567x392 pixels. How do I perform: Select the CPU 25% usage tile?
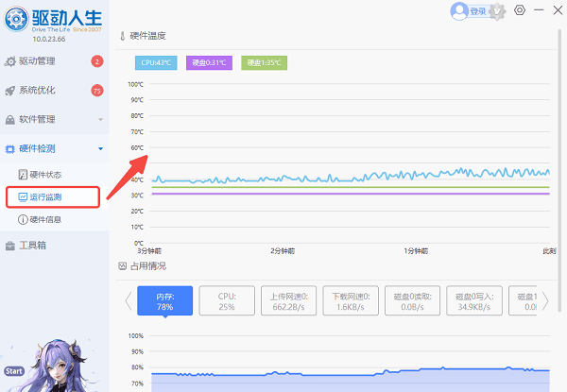coord(228,300)
